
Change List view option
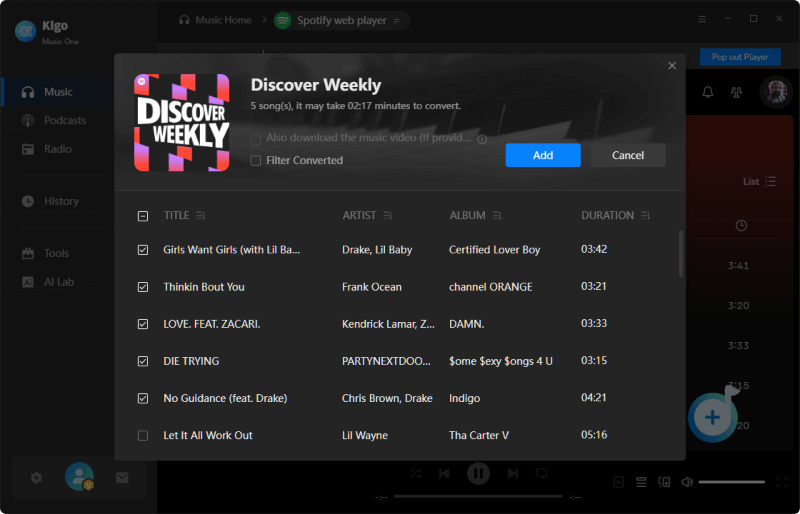pos(759,182)
